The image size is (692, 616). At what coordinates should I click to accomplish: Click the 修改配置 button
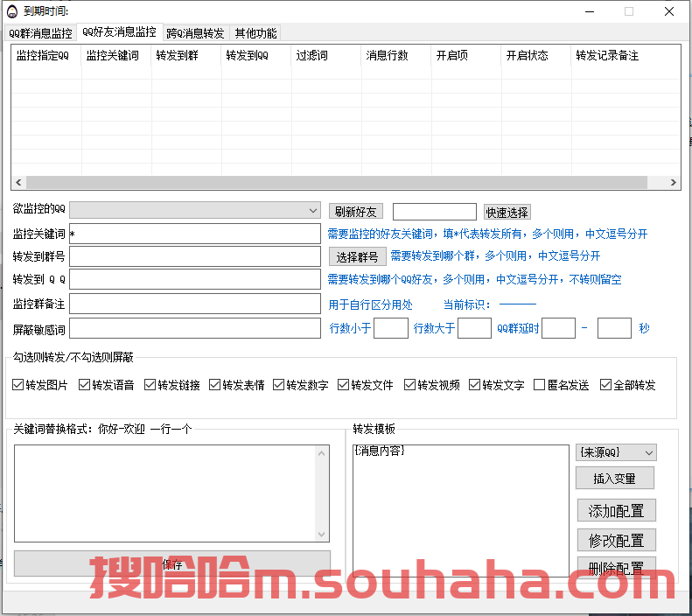click(x=616, y=540)
